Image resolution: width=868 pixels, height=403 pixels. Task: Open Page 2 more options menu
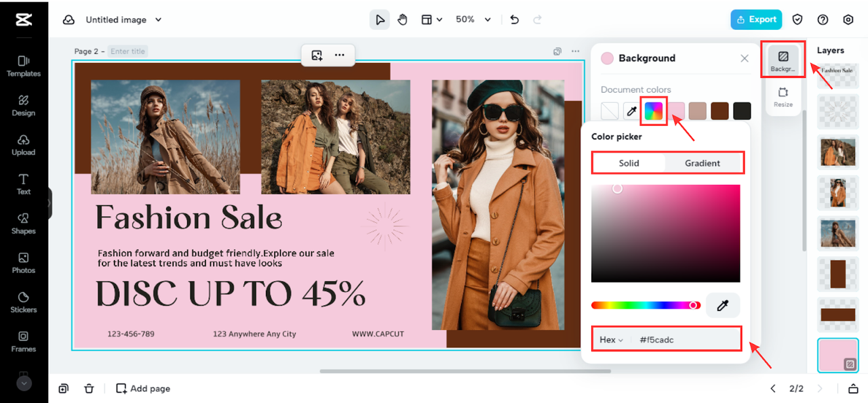pyautogui.click(x=576, y=51)
